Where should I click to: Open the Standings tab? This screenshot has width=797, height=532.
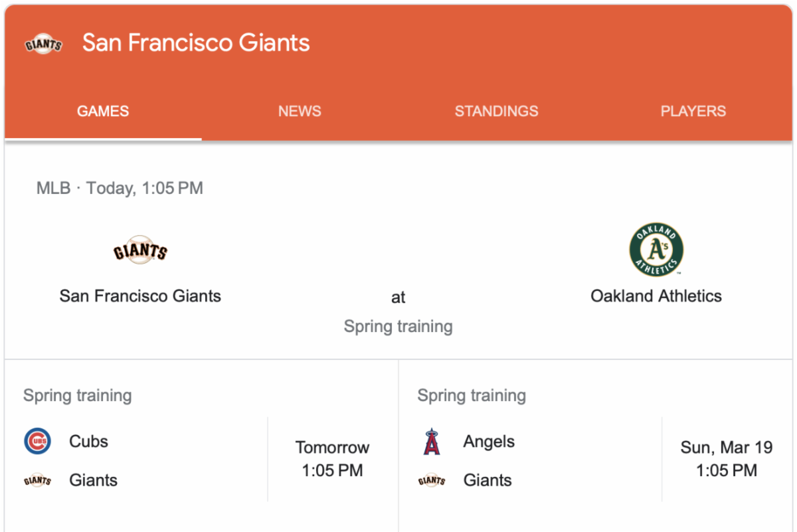pyautogui.click(x=496, y=112)
